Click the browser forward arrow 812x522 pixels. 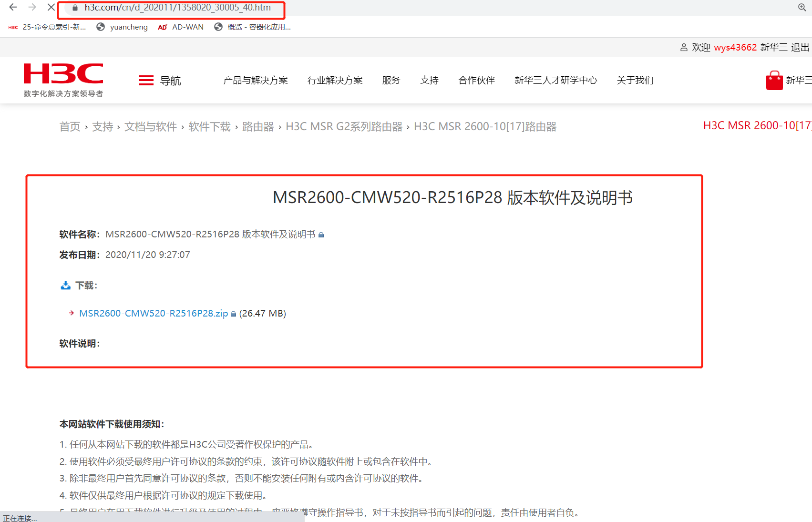coord(32,7)
